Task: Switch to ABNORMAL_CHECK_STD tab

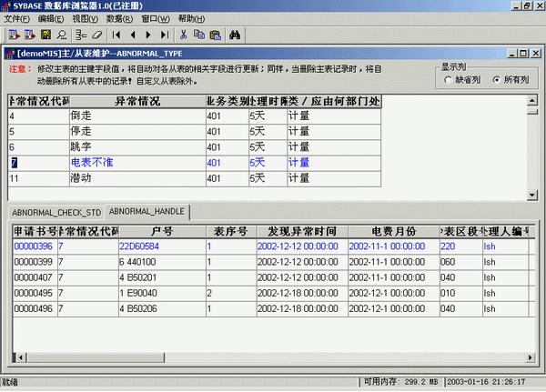Action: click(x=56, y=212)
